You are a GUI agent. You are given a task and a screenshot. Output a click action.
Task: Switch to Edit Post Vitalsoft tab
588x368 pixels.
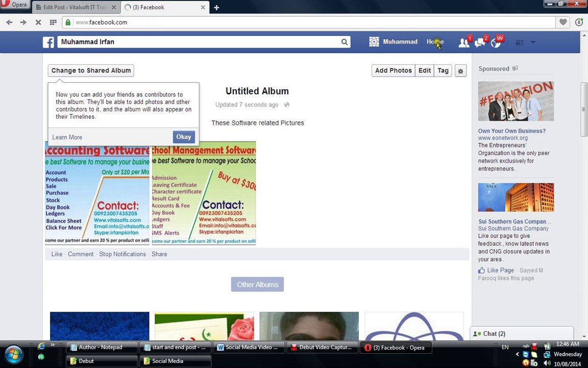[x=76, y=7]
